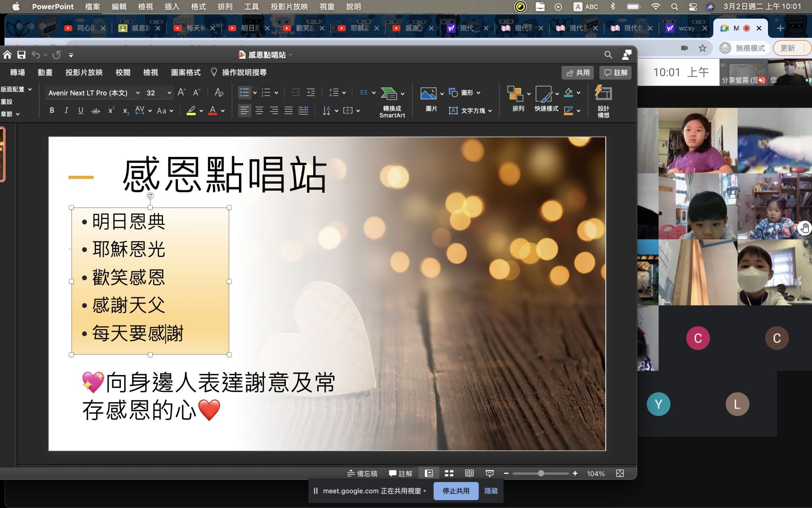Center align the paragraph text
This screenshot has width=812, height=508.
tap(259, 110)
